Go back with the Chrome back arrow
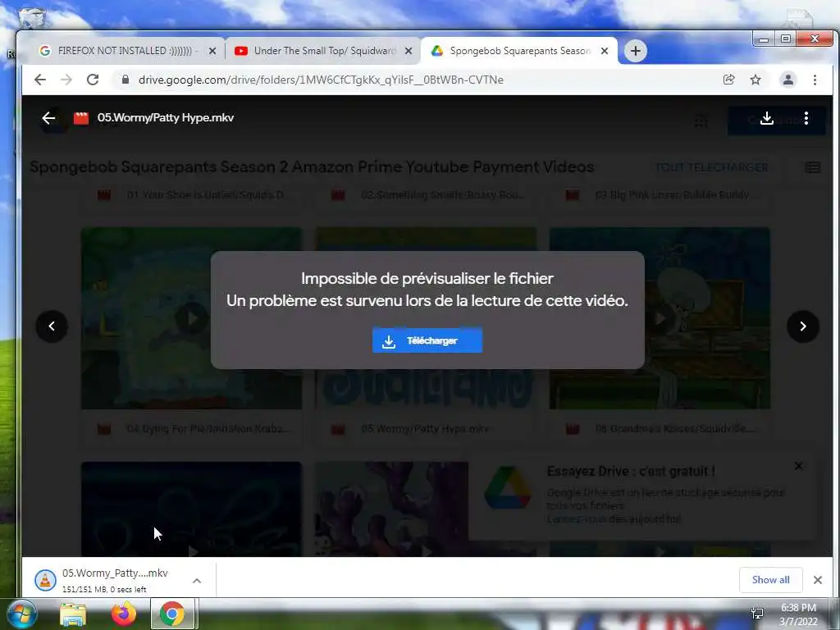The height and width of the screenshot is (630, 840). click(40, 80)
